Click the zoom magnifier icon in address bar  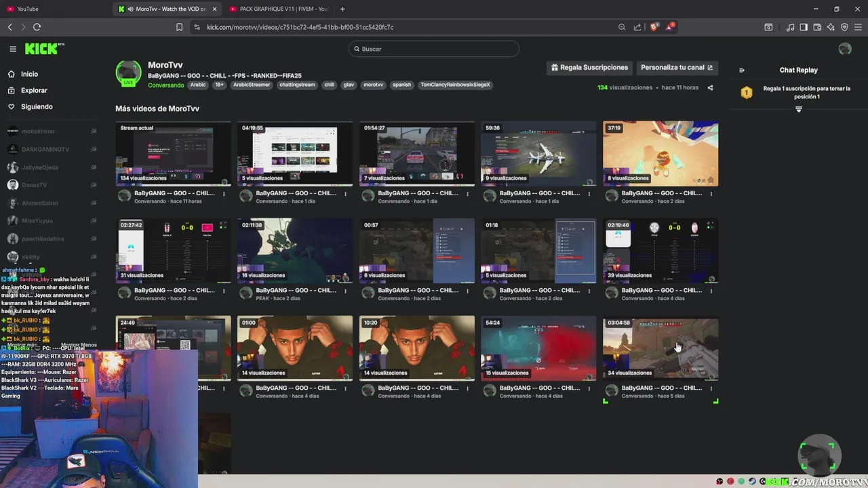[622, 27]
